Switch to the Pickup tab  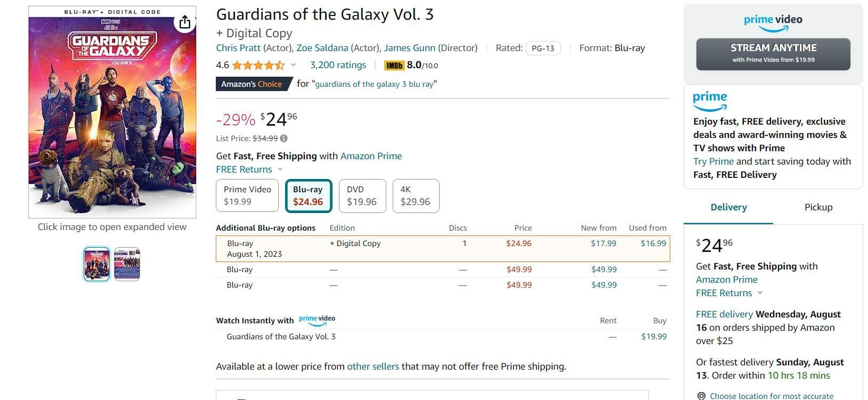tap(818, 207)
